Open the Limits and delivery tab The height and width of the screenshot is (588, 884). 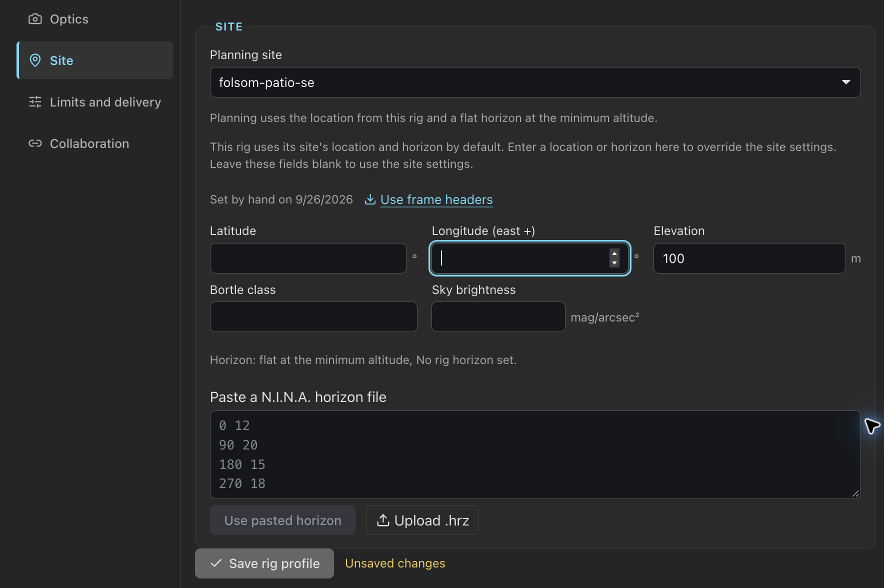pos(94,102)
